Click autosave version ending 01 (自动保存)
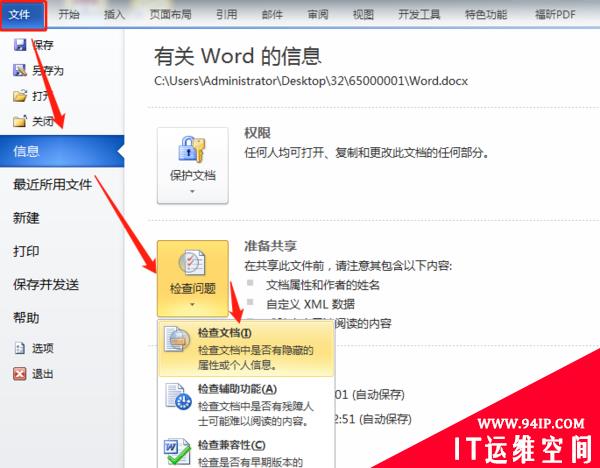 tap(370, 395)
